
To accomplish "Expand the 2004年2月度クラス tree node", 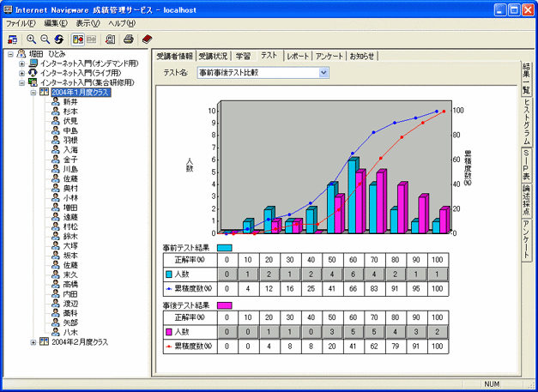I will [33, 342].
